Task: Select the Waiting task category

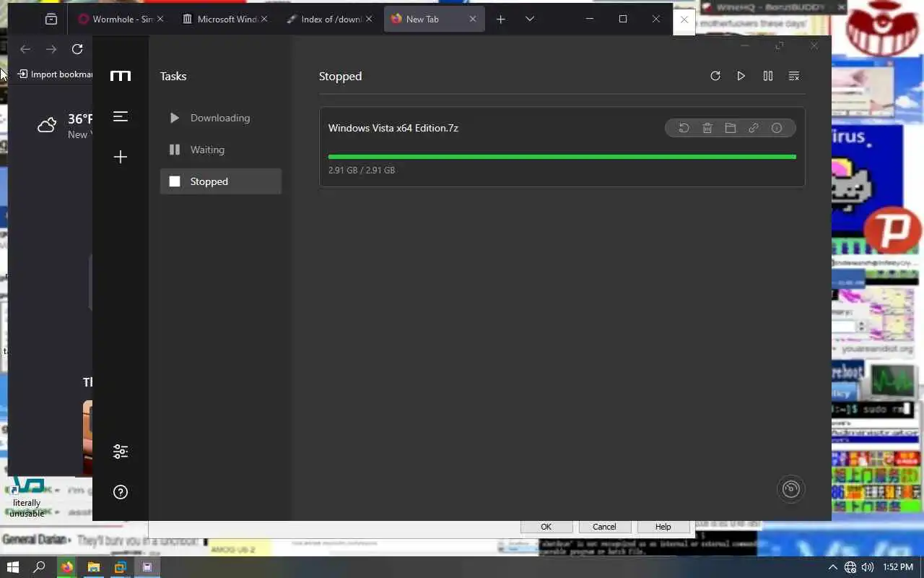Action: tap(221, 150)
